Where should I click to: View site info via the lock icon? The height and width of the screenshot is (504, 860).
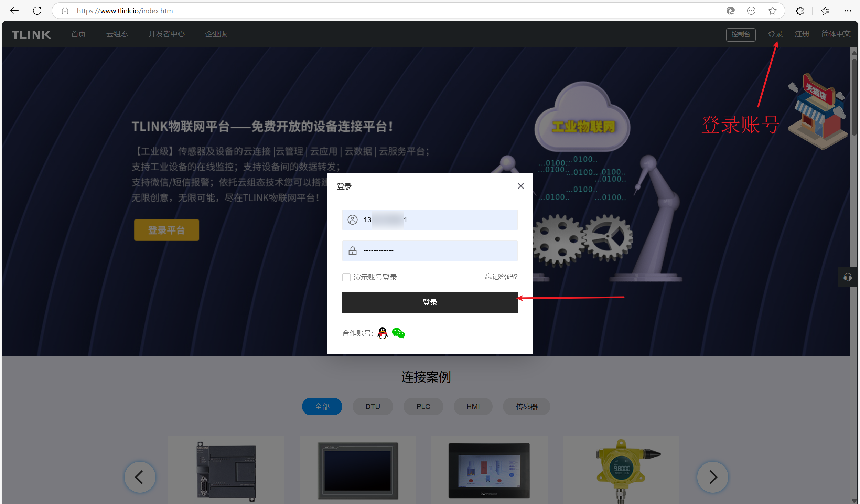pyautogui.click(x=65, y=11)
